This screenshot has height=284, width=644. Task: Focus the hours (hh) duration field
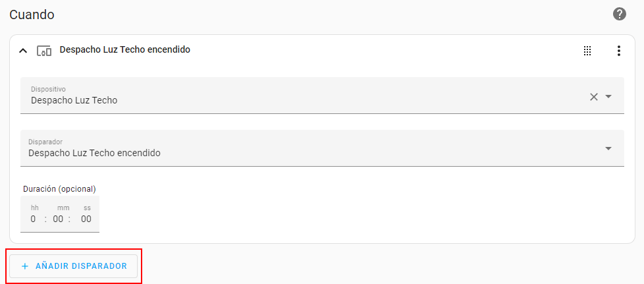coord(34,219)
